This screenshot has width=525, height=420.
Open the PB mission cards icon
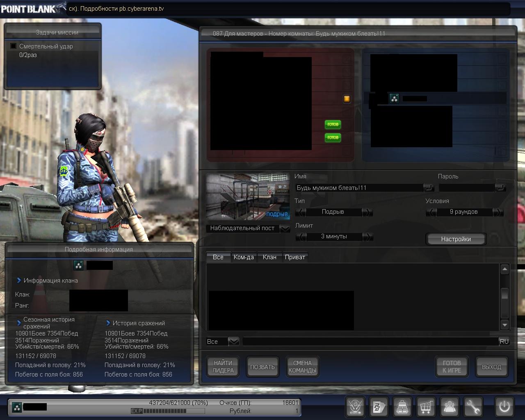(379, 407)
